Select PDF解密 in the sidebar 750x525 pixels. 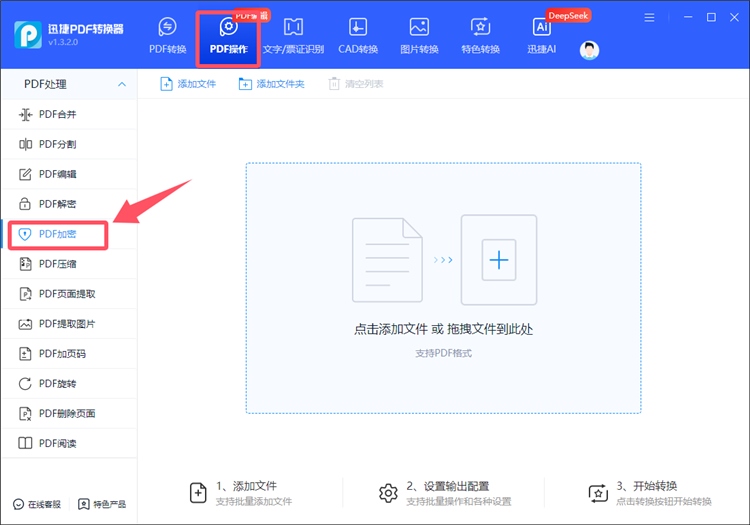[x=69, y=204]
